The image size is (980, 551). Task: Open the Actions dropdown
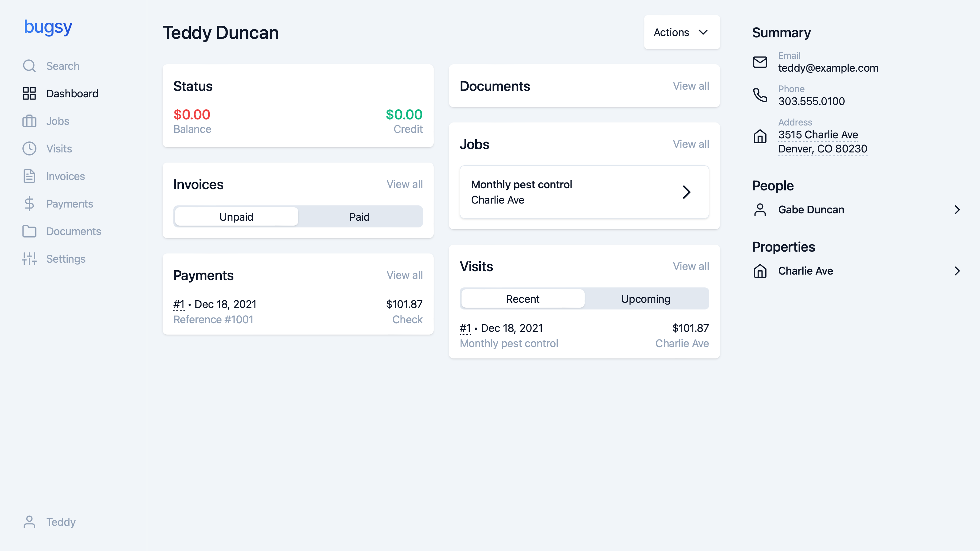click(681, 32)
